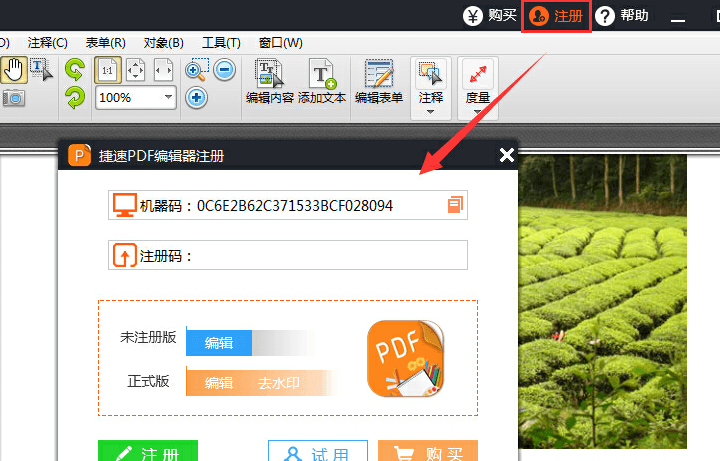Expand the measure (度量) tool dropdown
The image size is (720, 461).
click(x=478, y=111)
